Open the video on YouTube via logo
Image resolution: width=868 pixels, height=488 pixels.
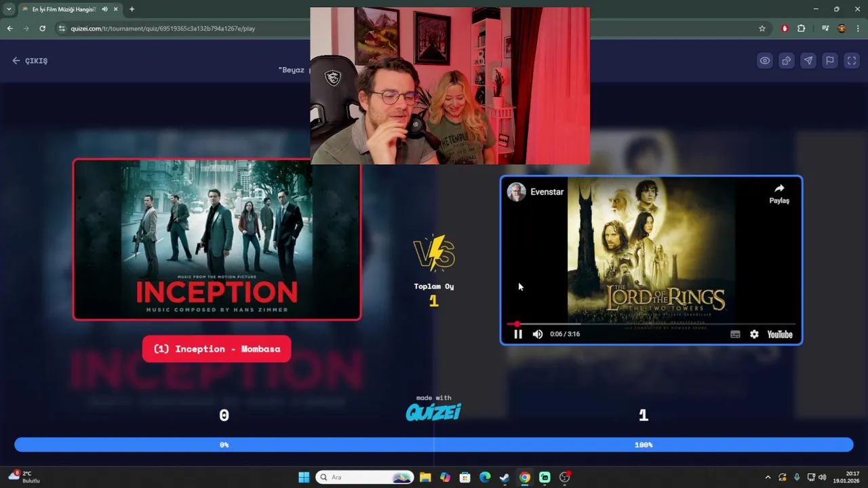[x=780, y=334]
